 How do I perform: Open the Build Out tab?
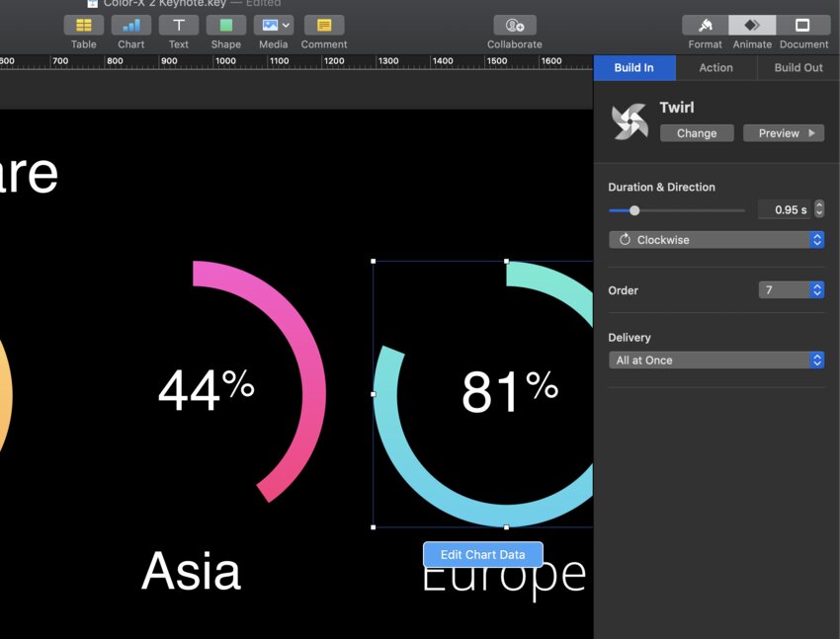(798, 68)
